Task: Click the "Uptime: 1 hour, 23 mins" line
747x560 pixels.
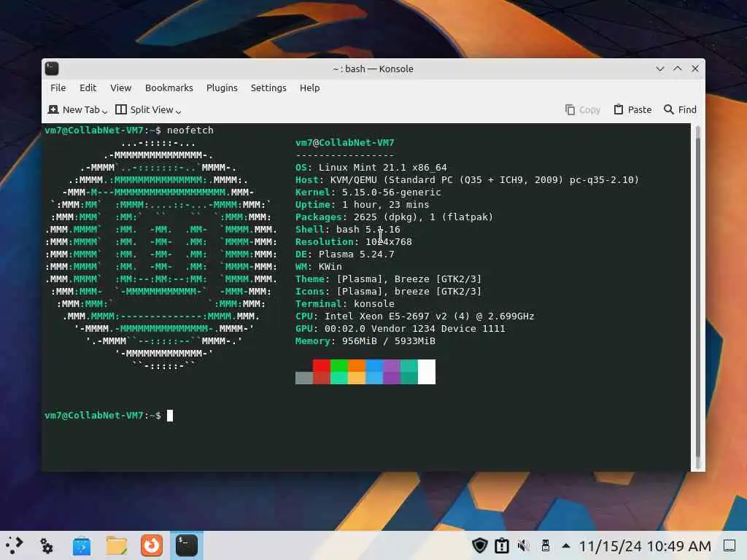Action: point(362,205)
